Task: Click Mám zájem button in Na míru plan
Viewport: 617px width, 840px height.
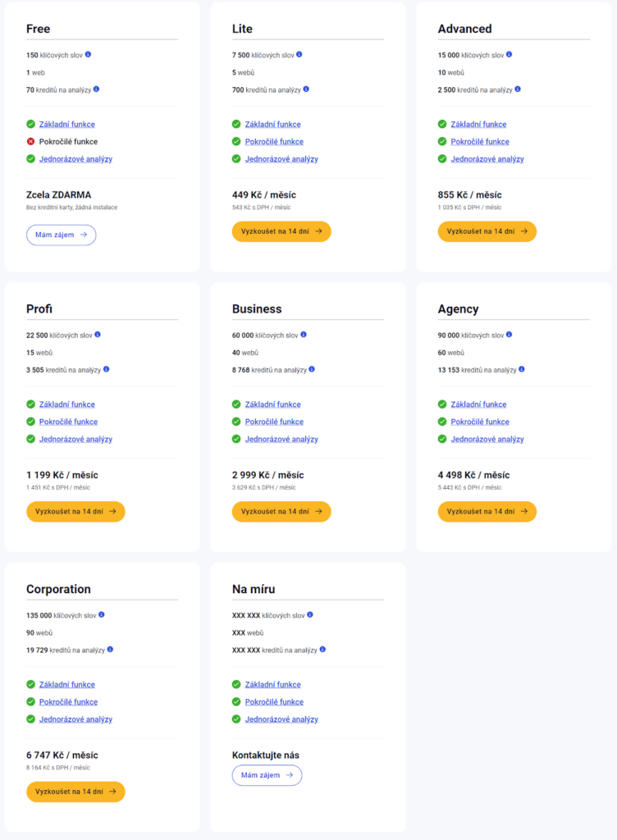Action: pos(267,774)
